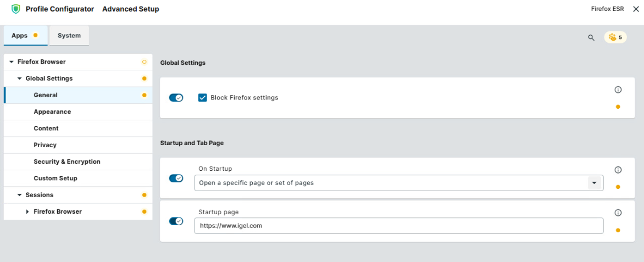Viewport: 644px width, 262px height.
Task: Click the Block Firefox settings label
Action: 245,98
